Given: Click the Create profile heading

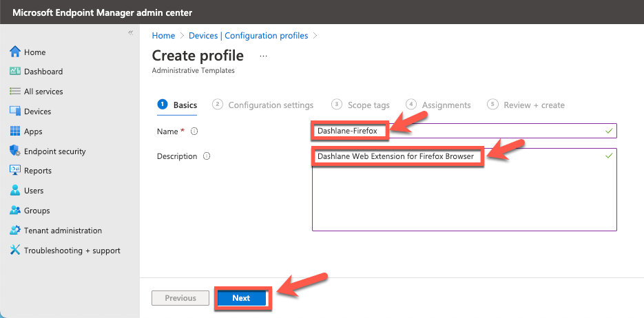Looking at the screenshot, I should tap(198, 55).
